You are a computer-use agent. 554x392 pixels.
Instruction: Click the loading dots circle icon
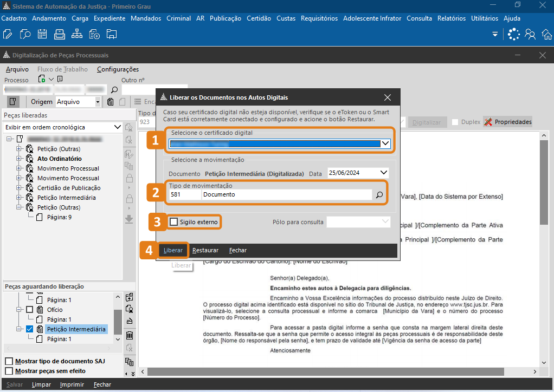click(x=514, y=34)
